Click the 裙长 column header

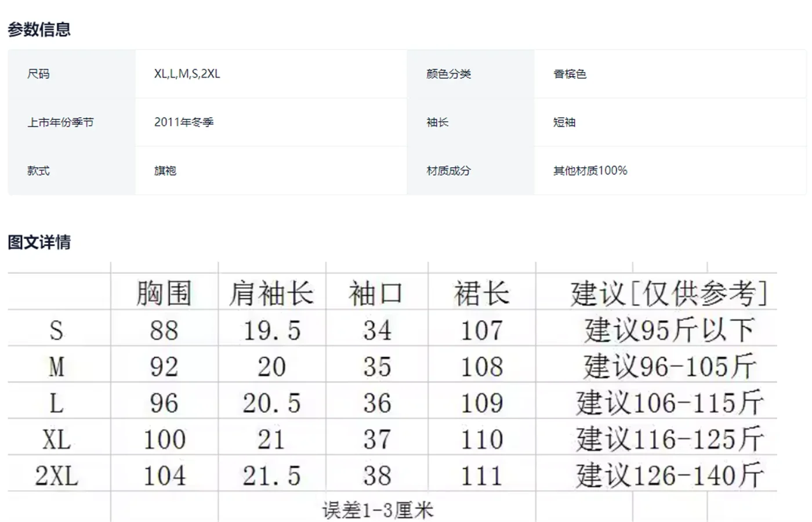click(482, 293)
